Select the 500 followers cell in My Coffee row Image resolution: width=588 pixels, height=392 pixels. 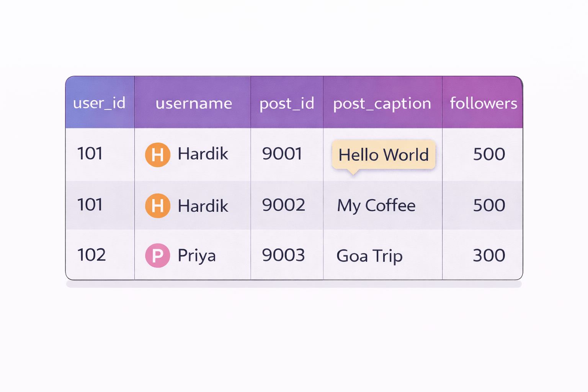click(x=489, y=206)
